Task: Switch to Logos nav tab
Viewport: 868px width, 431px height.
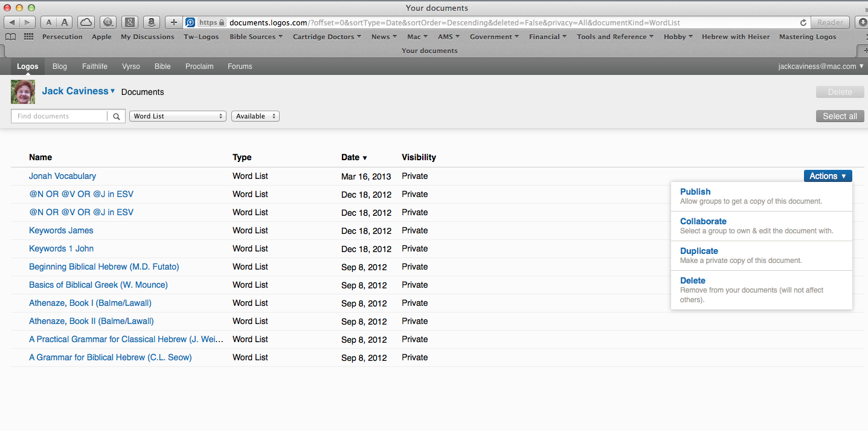Action: point(28,66)
